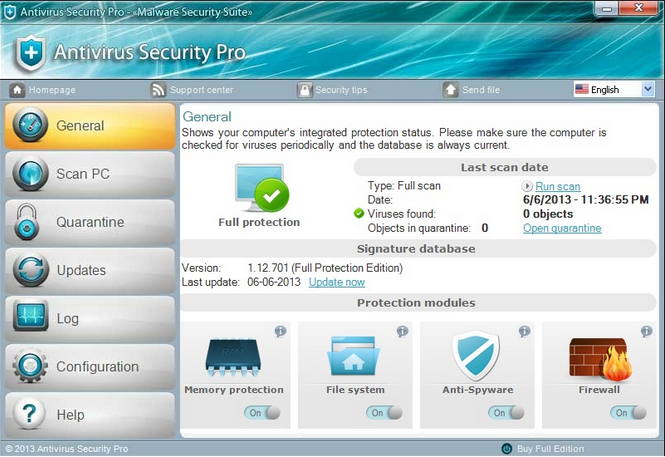Click the Memory protection RAM chip icon

[233, 357]
